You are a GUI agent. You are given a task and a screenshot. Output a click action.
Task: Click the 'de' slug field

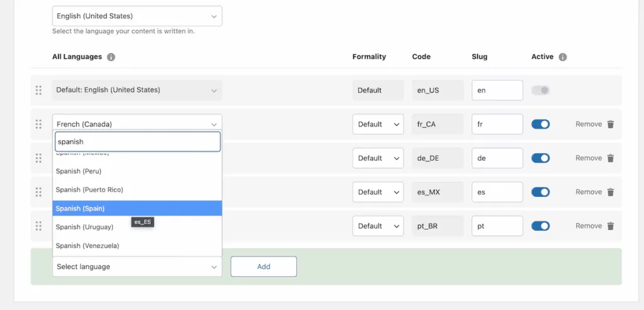click(x=497, y=158)
